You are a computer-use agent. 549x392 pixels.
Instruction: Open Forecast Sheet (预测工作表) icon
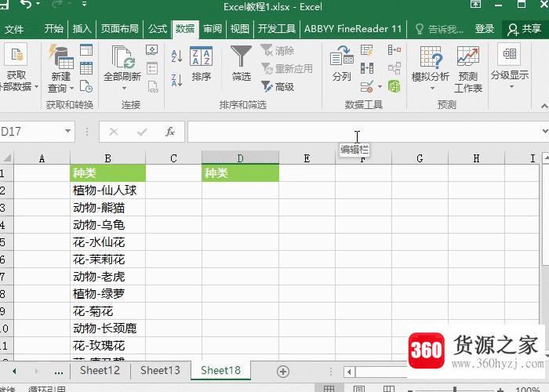(x=467, y=56)
